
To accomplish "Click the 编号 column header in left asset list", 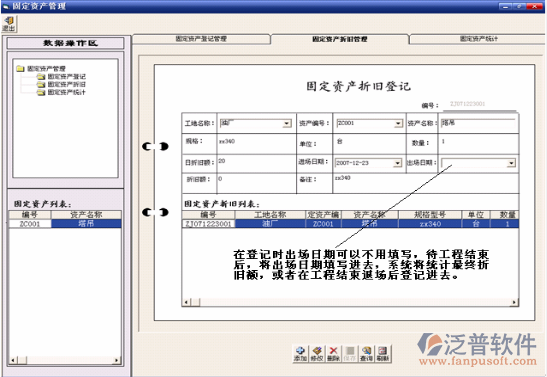I will [30, 215].
